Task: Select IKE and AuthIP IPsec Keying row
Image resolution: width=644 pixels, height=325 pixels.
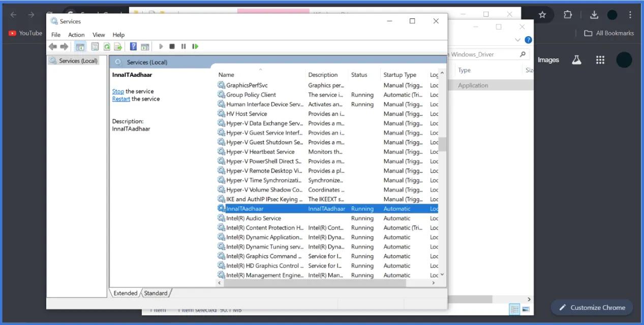Action: coord(327,199)
